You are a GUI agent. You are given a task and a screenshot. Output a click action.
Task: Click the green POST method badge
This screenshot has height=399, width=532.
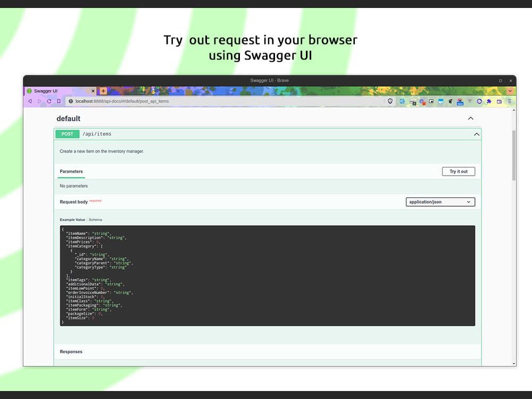[x=66, y=134]
